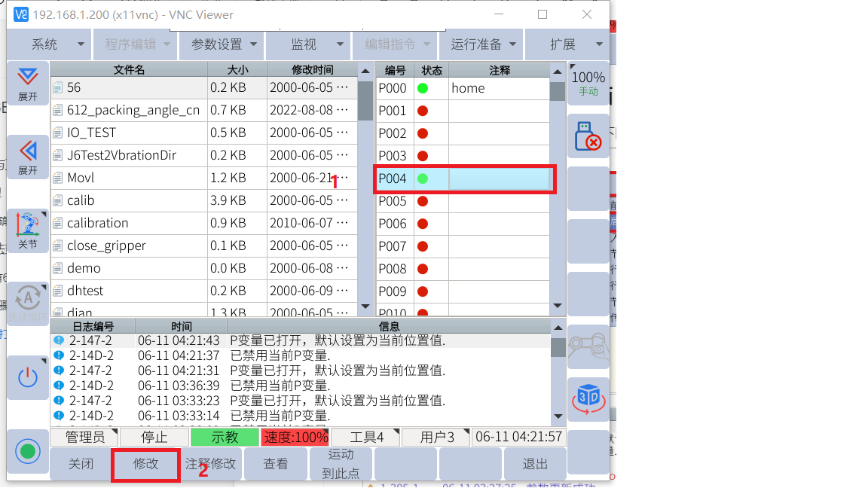Toggle the P005 status red dot
This screenshot has height=488, width=868.
point(423,201)
